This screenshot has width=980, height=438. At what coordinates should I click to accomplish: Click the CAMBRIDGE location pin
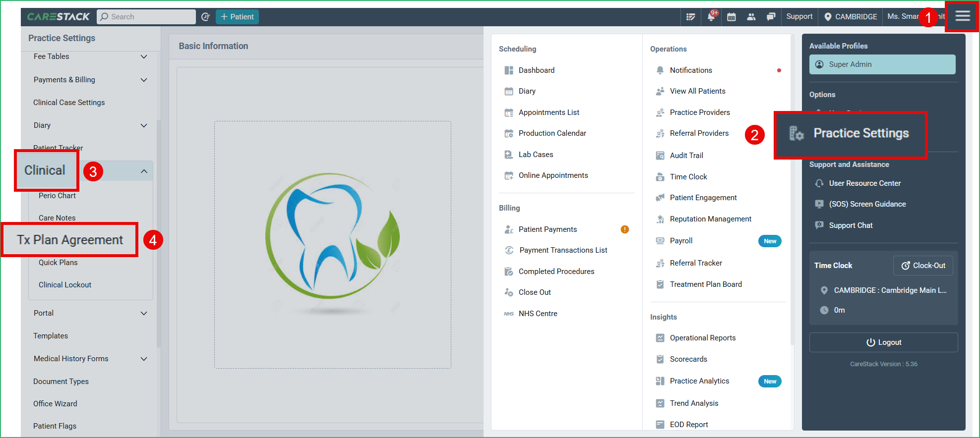click(x=828, y=17)
